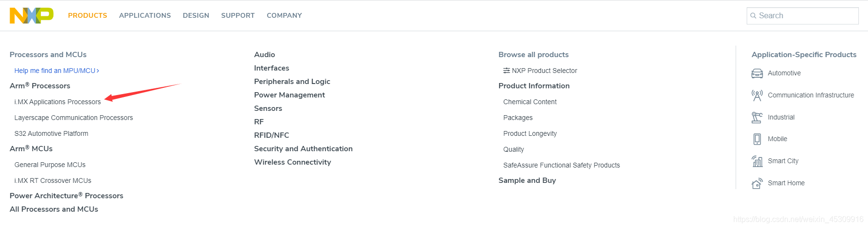Open the SUPPORT menu
This screenshot has height=228, width=868.
click(238, 15)
